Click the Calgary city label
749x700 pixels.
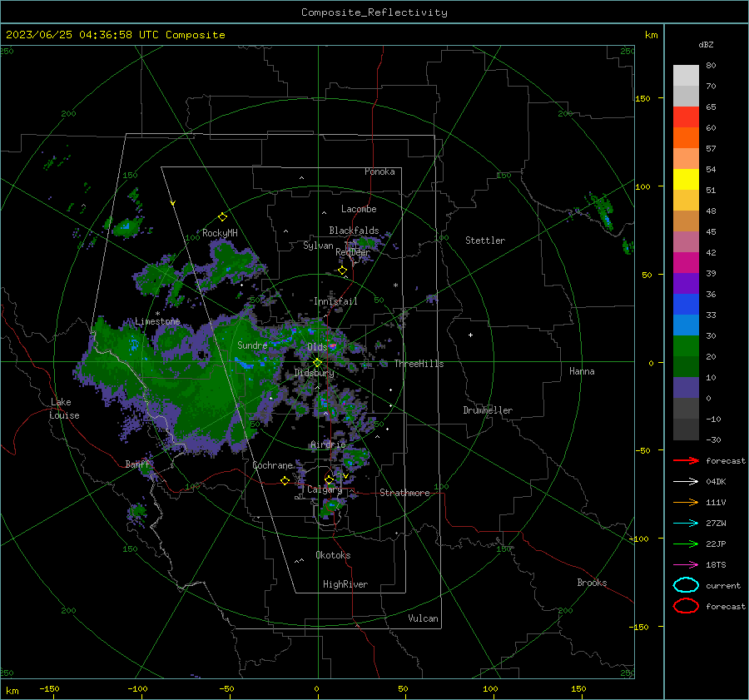pyautogui.click(x=325, y=489)
